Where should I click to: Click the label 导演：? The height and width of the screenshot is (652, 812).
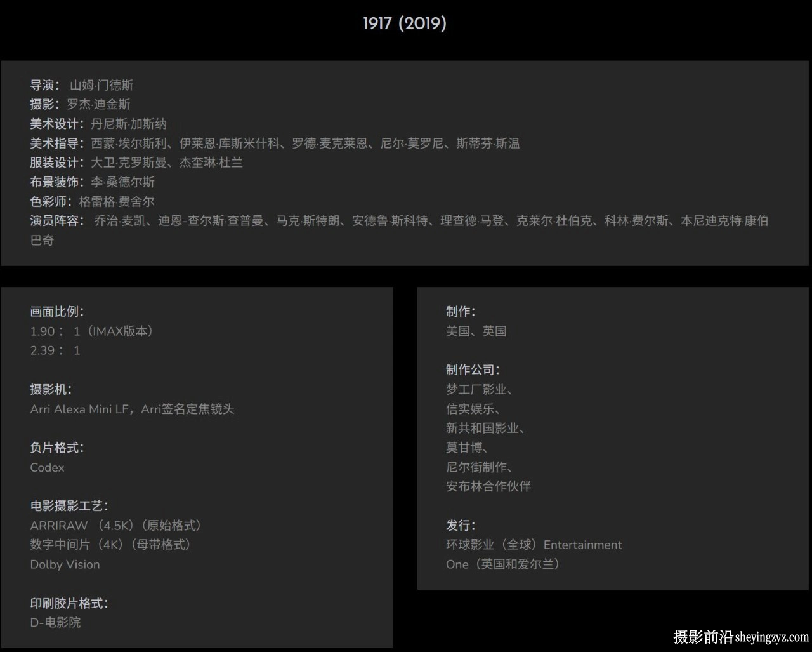click(46, 85)
